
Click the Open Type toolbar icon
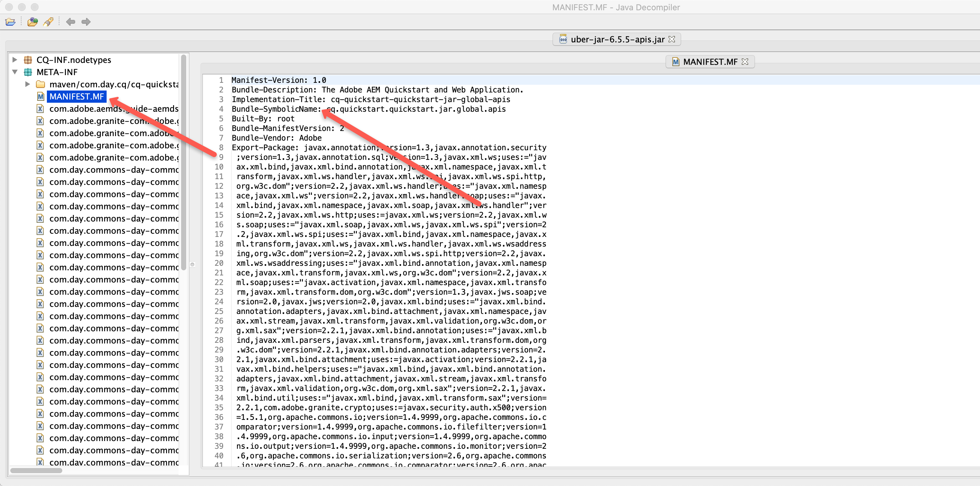[x=33, y=22]
